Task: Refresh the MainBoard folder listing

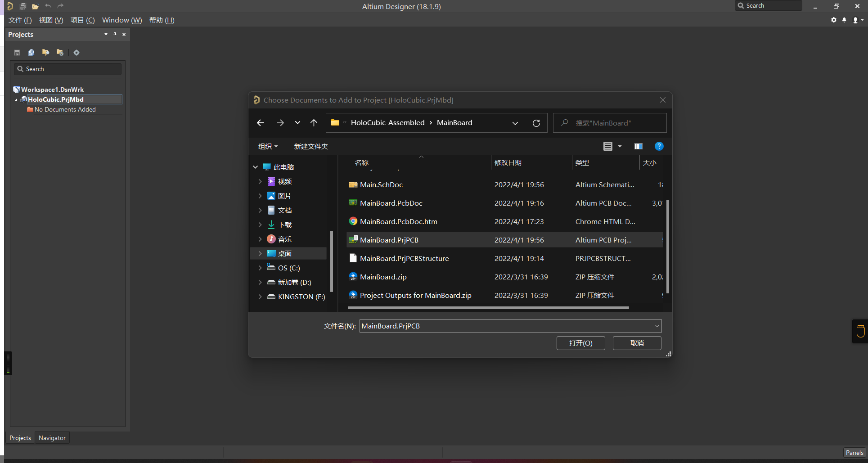Action: click(536, 123)
